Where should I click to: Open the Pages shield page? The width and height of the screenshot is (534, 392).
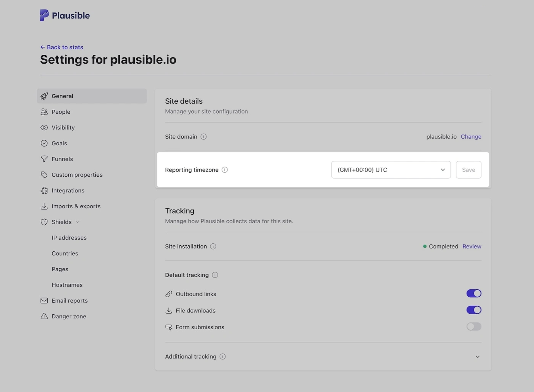pyautogui.click(x=60, y=269)
